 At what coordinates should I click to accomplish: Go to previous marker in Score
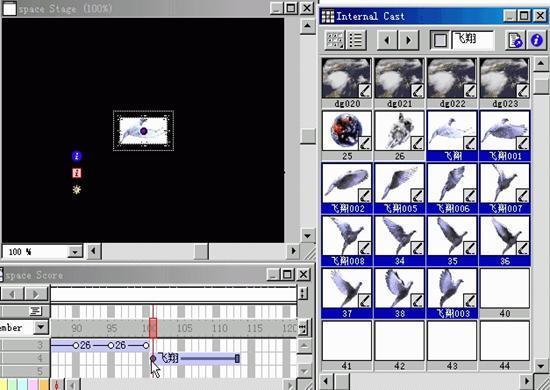click(x=12, y=294)
